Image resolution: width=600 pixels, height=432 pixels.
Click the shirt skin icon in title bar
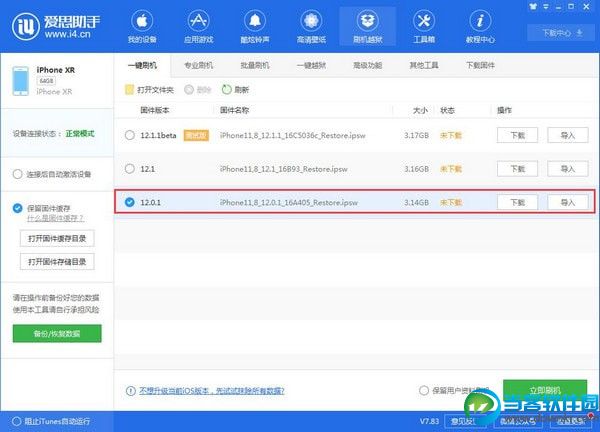533,7
